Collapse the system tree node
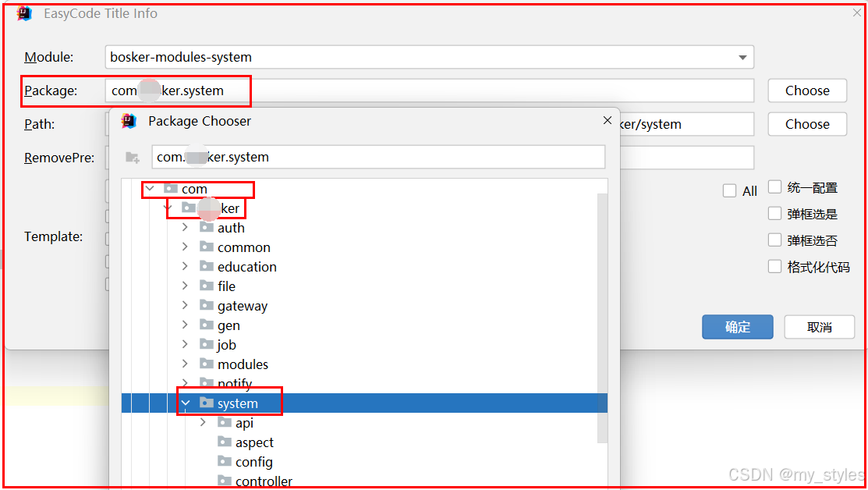 point(185,403)
